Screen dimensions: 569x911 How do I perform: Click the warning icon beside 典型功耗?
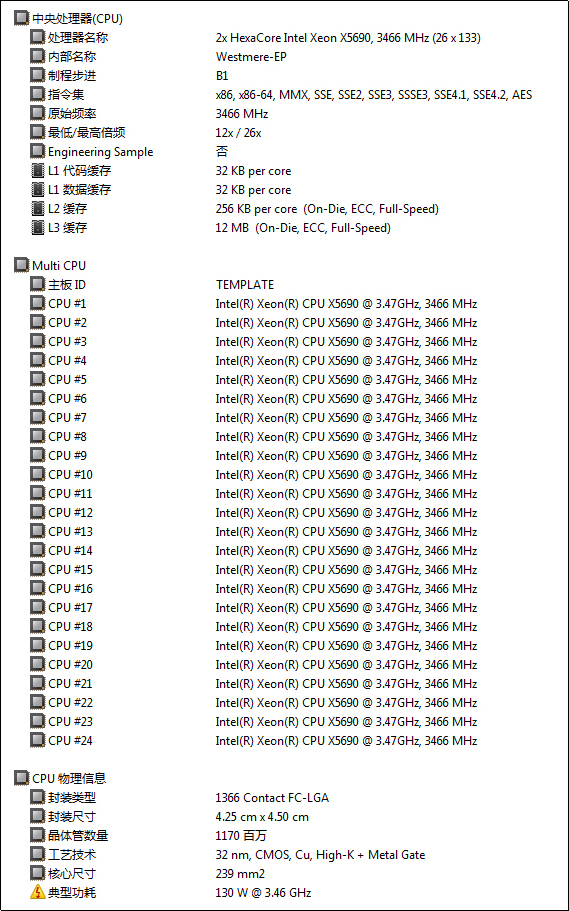click(38, 892)
